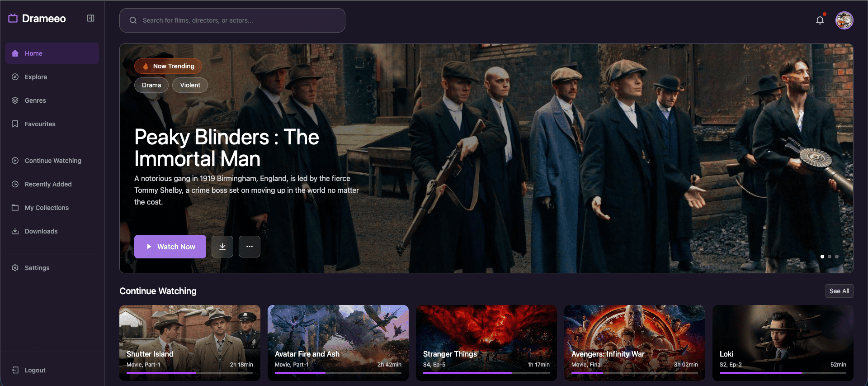Click the Loki progress bar
Viewport: 868px width, 386px height.
click(783, 373)
